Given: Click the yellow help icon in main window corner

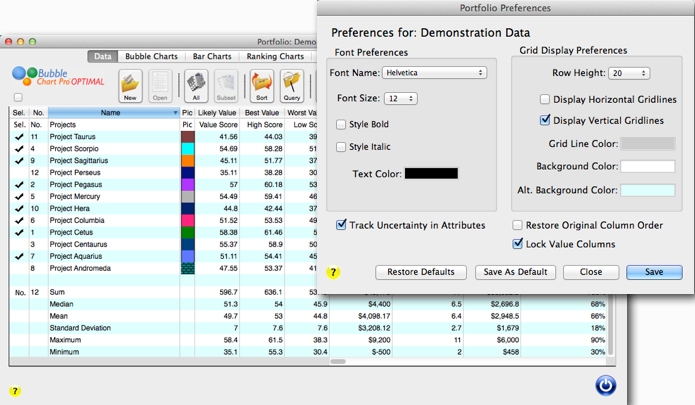Looking at the screenshot, I should pos(15,391).
